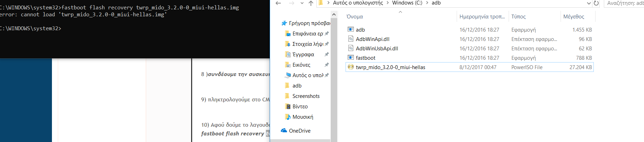Click the navigation pane scroll up arrow
This screenshot has width=644, height=142.
pyautogui.click(x=334, y=15)
